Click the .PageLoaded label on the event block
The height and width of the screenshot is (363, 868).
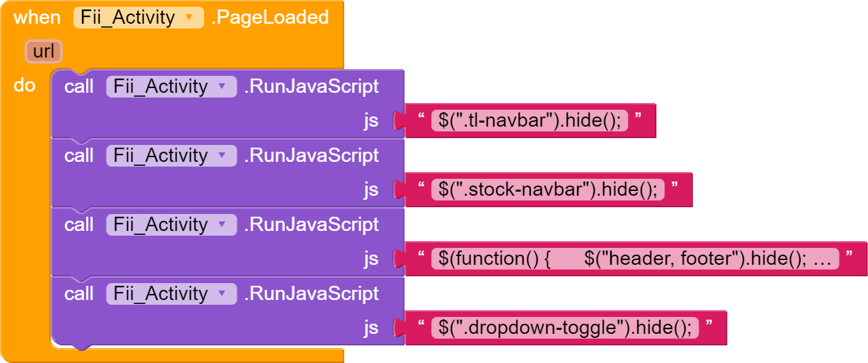tap(270, 18)
